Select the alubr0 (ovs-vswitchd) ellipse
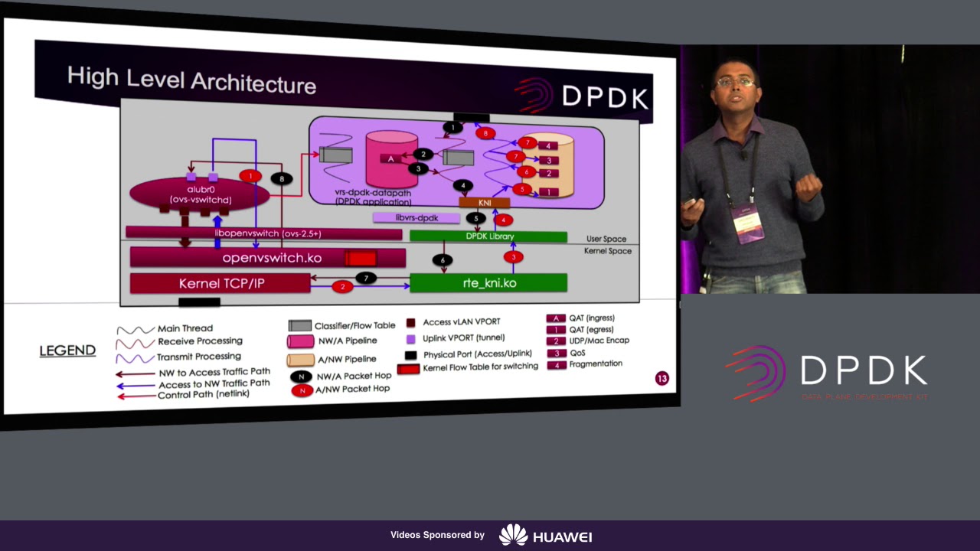980x551 pixels. pyautogui.click(x=200, y=194)
